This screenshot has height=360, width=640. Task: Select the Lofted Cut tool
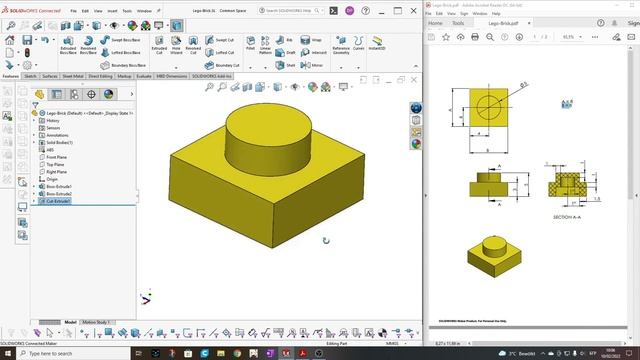pos(220,53)
